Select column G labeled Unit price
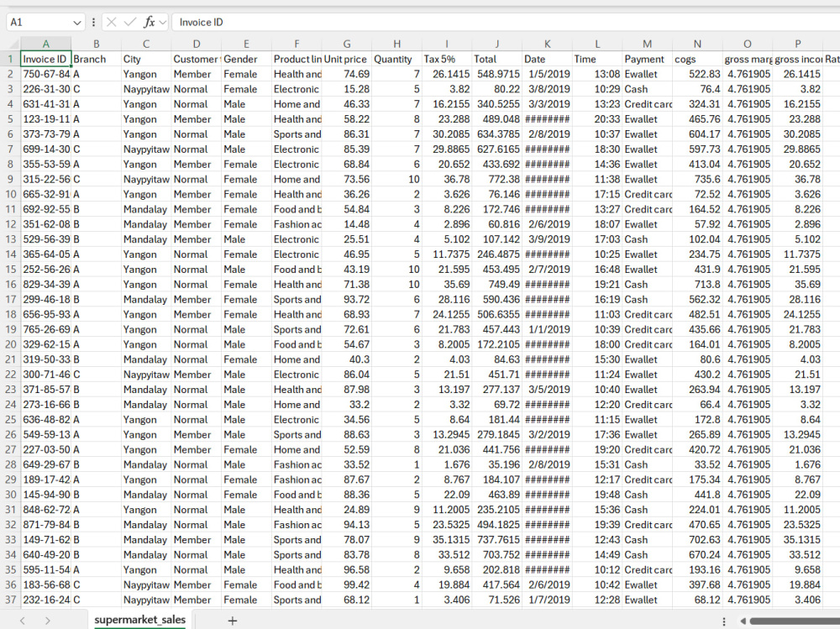 coord(346,43)
